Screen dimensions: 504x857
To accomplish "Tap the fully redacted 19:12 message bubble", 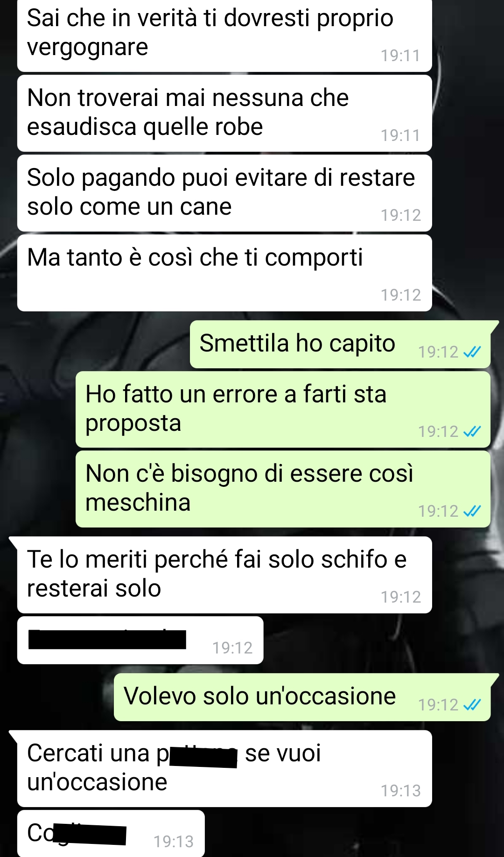I will (140, 640).
